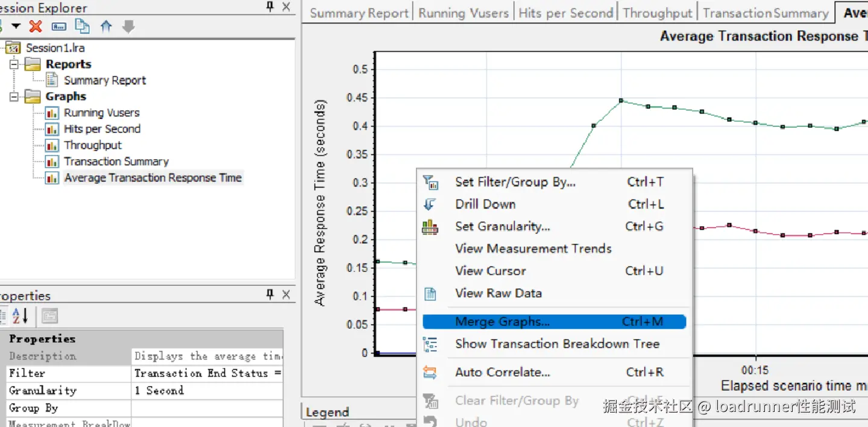This screenshot has height=427, width=868.
Task: Collapse the Graphs folder node
Action: [14, 96]
